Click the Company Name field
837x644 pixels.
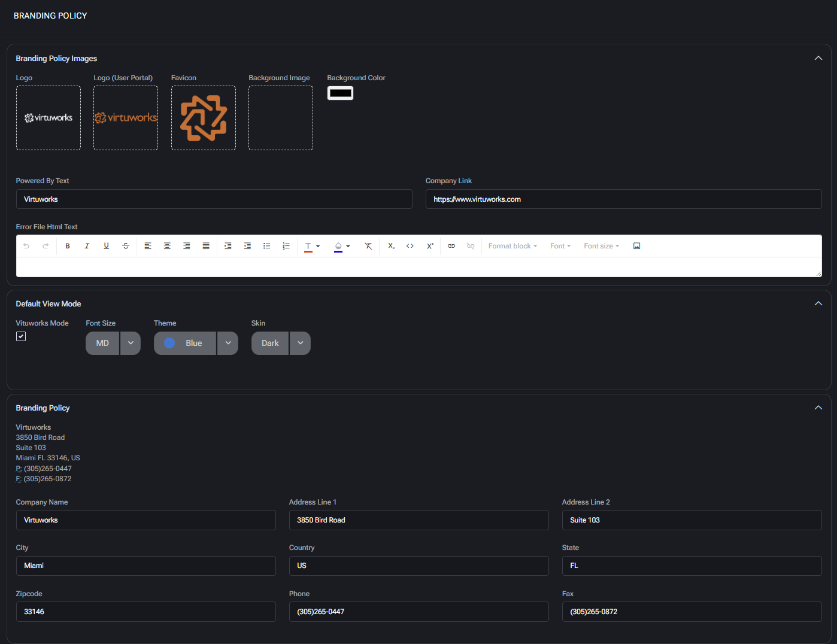(x=145, y=520)
